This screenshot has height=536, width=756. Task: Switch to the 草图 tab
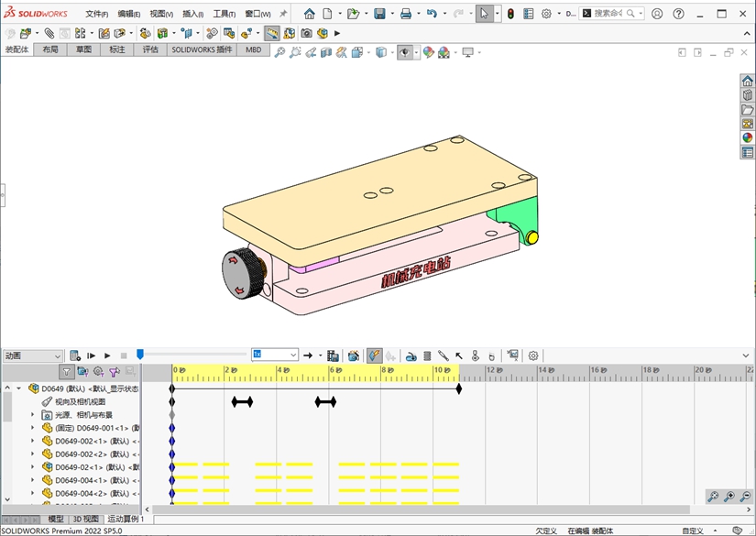click(x=83, y=50)
